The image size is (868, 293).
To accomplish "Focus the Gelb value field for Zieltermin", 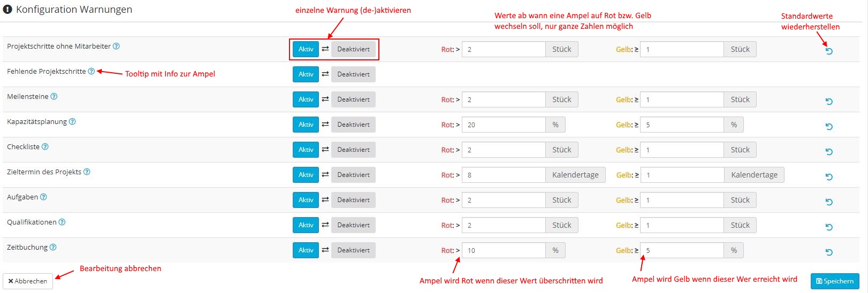I will pyautogui.click(x=682, y=175).
